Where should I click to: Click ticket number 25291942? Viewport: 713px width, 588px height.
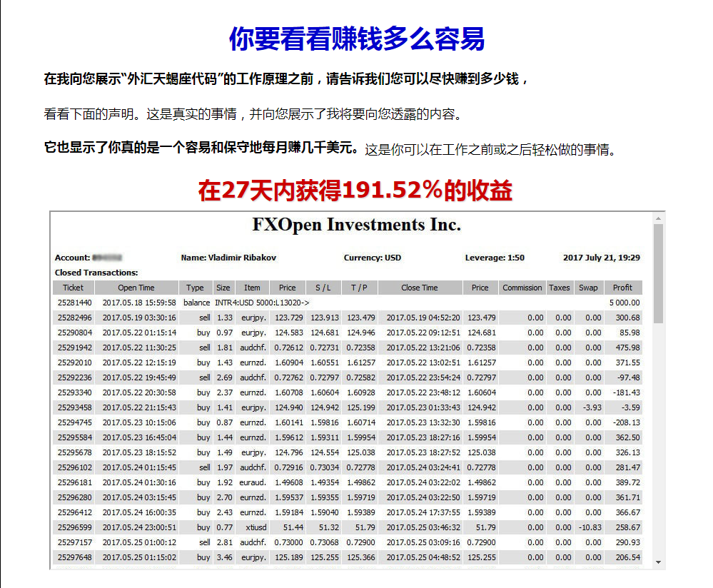[74, 348]
